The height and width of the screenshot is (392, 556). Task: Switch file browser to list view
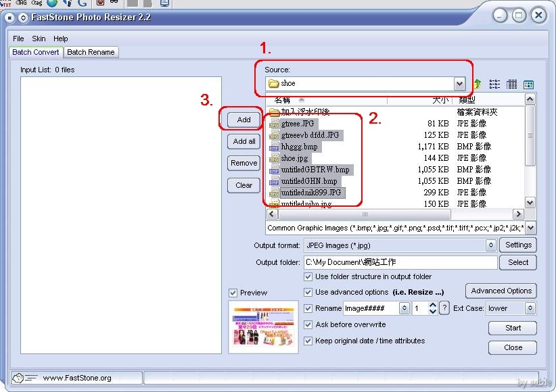[494, 84]
